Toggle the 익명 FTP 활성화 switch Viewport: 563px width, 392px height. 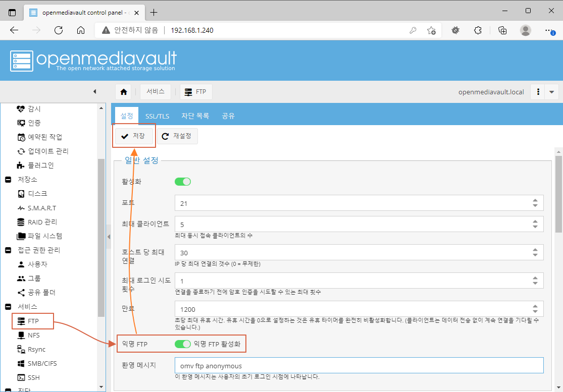point(183,344)
